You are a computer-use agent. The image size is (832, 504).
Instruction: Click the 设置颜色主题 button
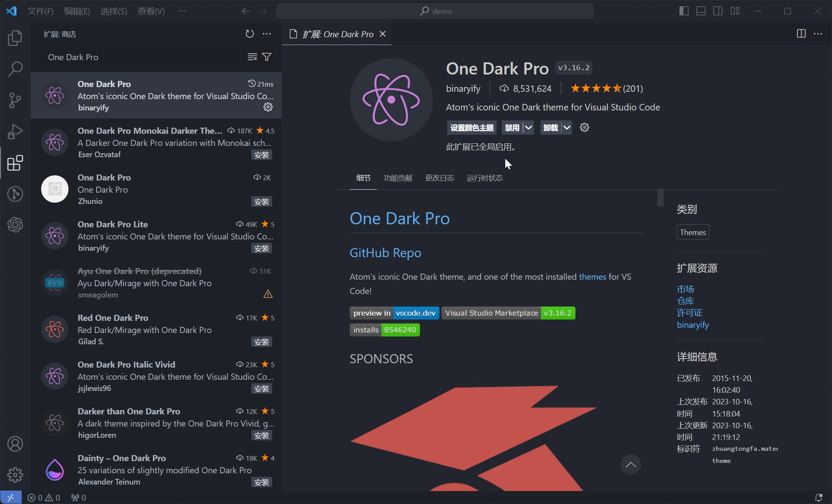coord(471,127)
